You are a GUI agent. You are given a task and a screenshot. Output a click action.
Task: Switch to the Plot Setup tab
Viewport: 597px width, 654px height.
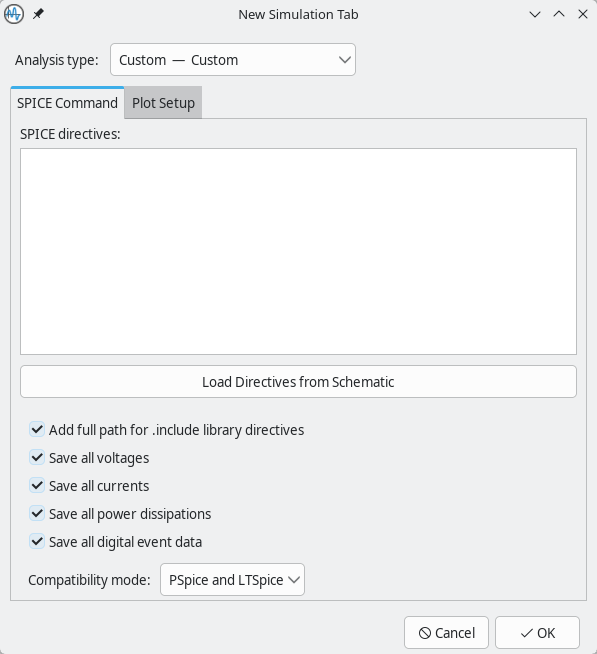(163, 103)
